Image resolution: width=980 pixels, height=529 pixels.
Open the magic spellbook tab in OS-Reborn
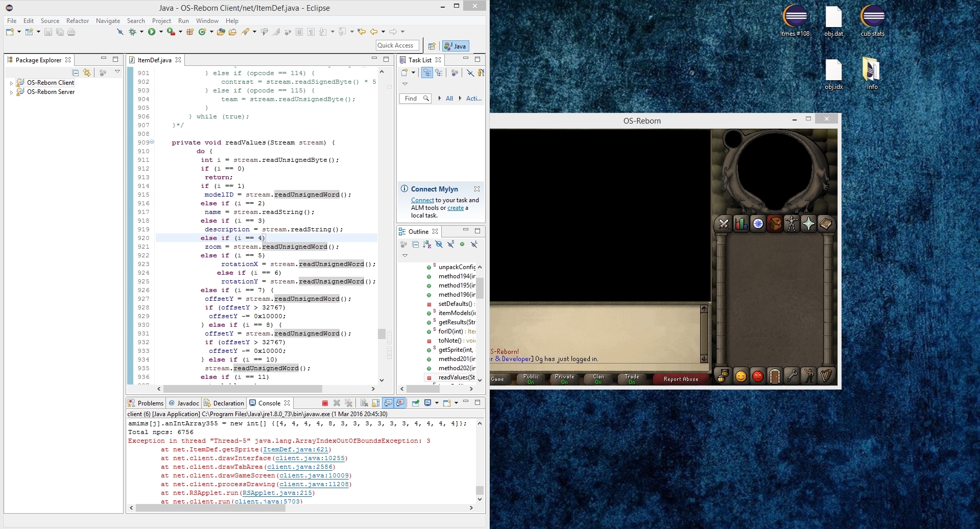(825, 224)
